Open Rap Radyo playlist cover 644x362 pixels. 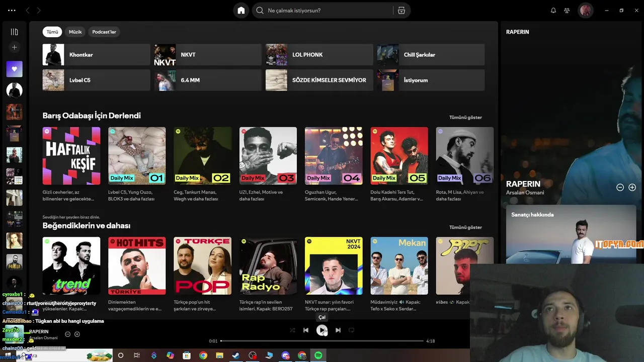(x=268, y=266)
